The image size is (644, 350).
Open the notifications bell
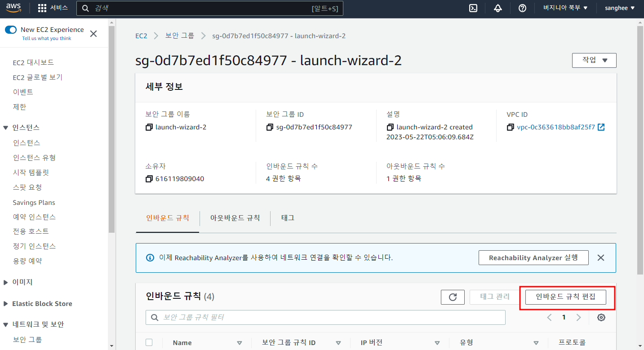497,8
